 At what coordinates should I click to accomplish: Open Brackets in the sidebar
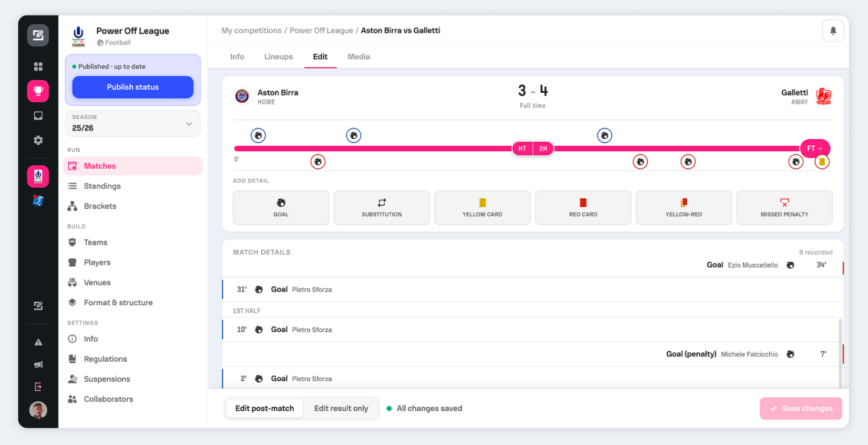133,206
